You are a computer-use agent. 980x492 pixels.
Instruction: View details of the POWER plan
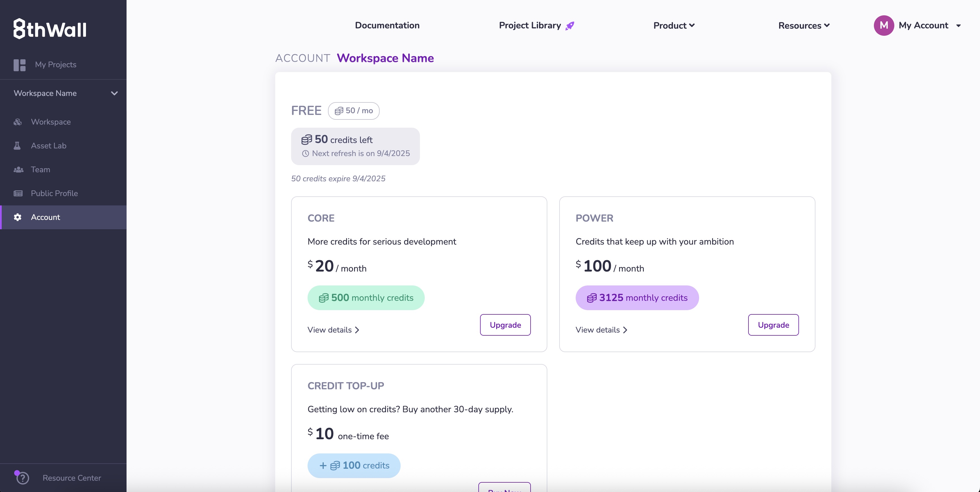(x=601, y=330)
